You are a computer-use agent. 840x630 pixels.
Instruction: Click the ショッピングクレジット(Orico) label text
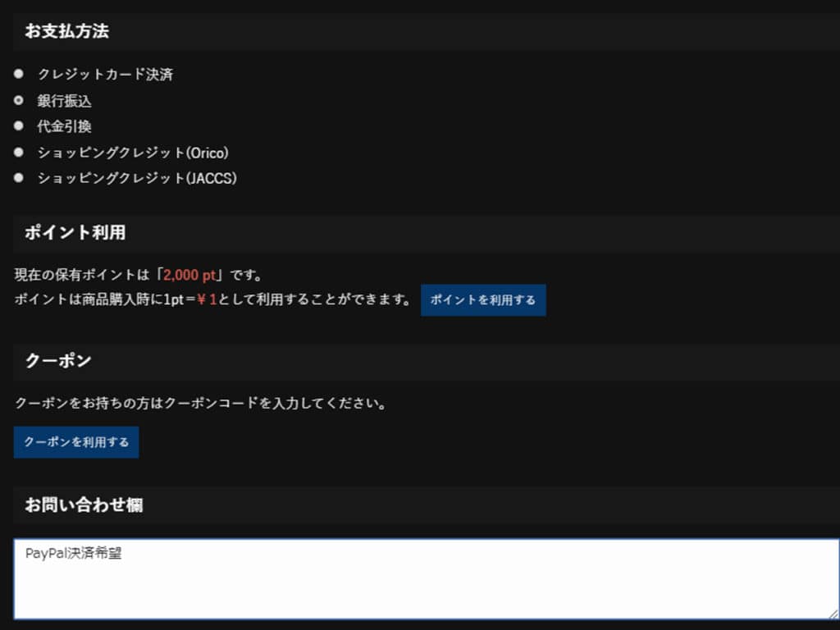(x=133, y=153)
